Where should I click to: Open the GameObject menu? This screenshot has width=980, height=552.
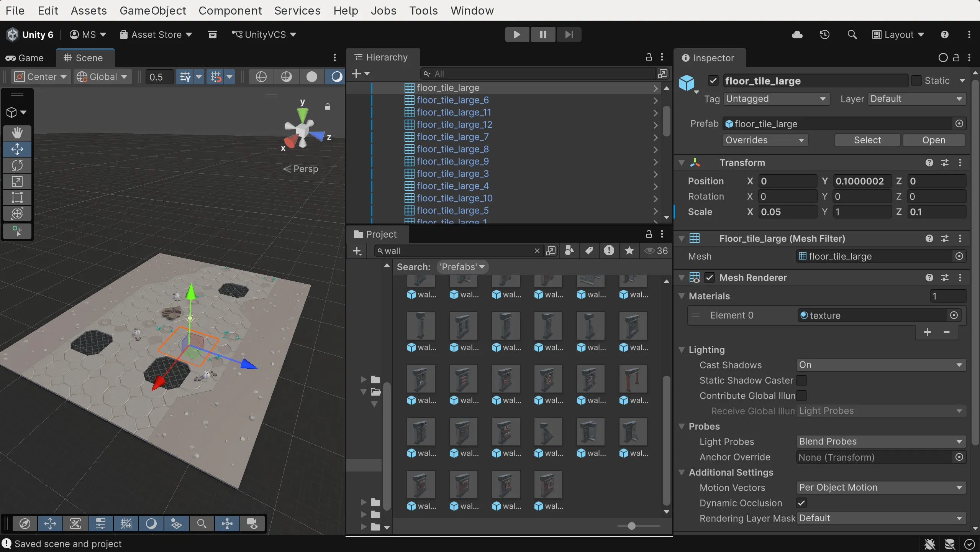(152, 10)
